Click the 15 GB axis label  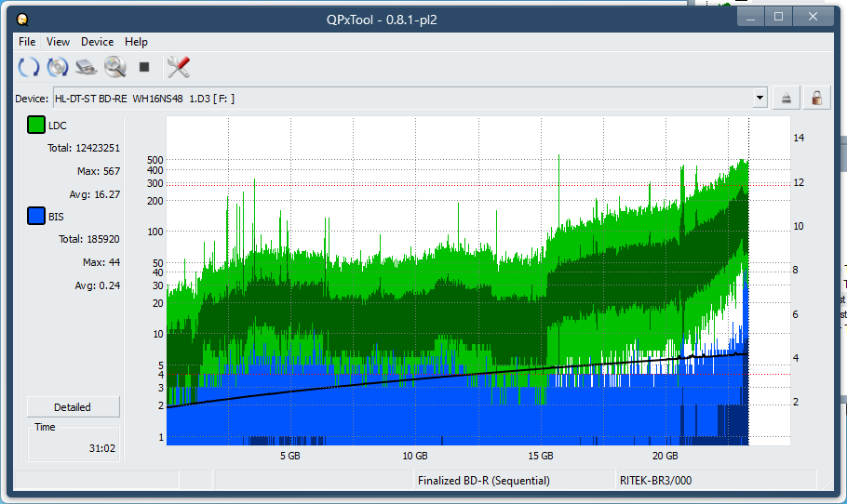pyautogui.click(x=540, y=456)
